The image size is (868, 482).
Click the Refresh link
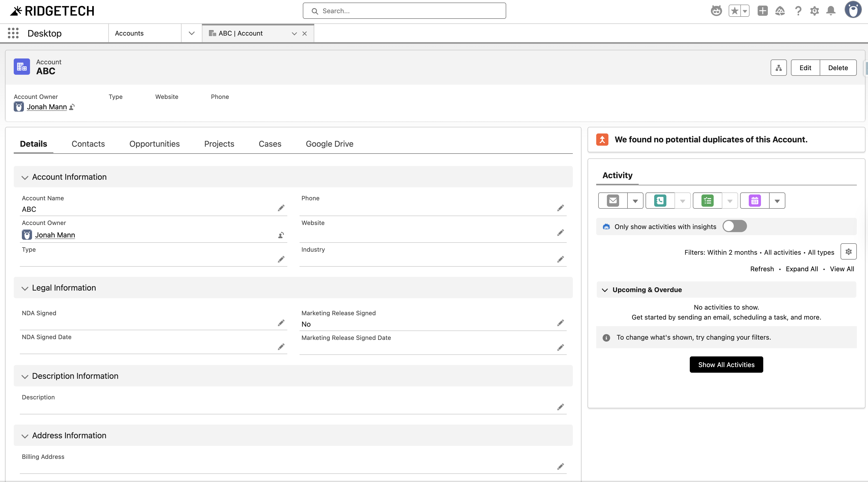click(x=762, y=269)
